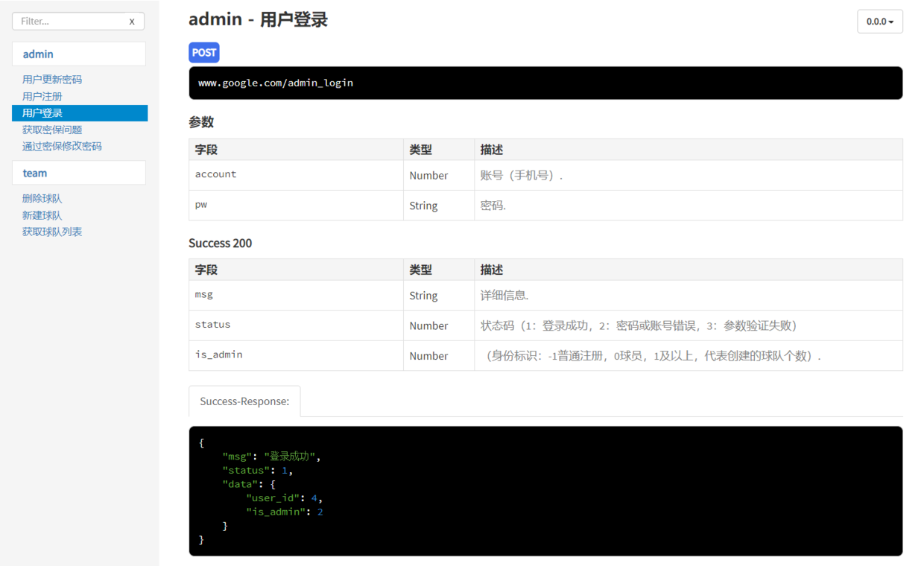Click the 密码 description cell
Image resolution: width=924 pixels, height=566 pixels.
point(689,206)
